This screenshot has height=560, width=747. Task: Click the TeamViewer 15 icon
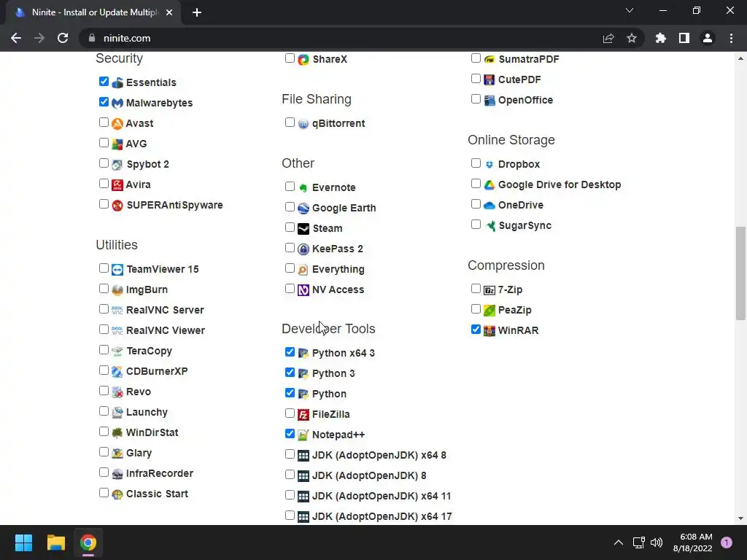tap(117, 270)
